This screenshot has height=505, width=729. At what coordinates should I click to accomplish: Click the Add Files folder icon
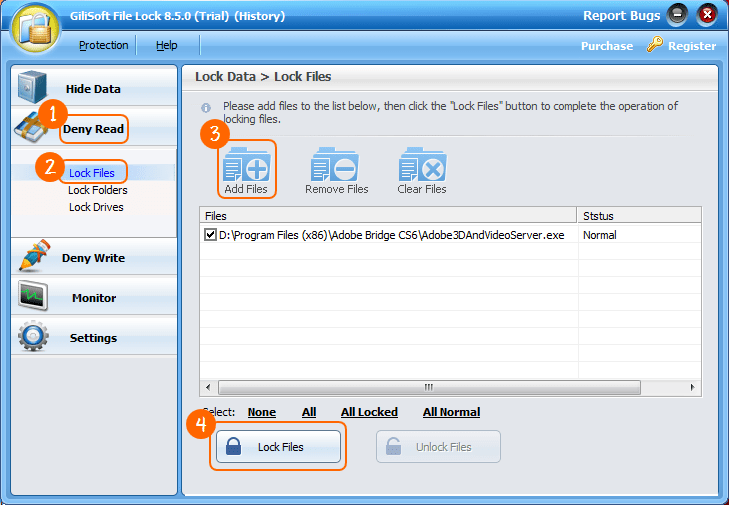(x=246, y=165)
